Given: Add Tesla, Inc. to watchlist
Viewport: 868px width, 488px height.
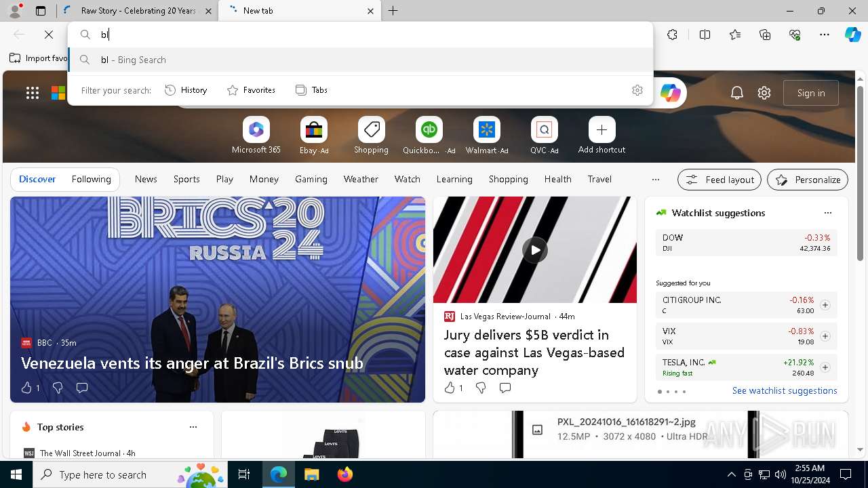Looking at the screenshot, I should point(825,367).
